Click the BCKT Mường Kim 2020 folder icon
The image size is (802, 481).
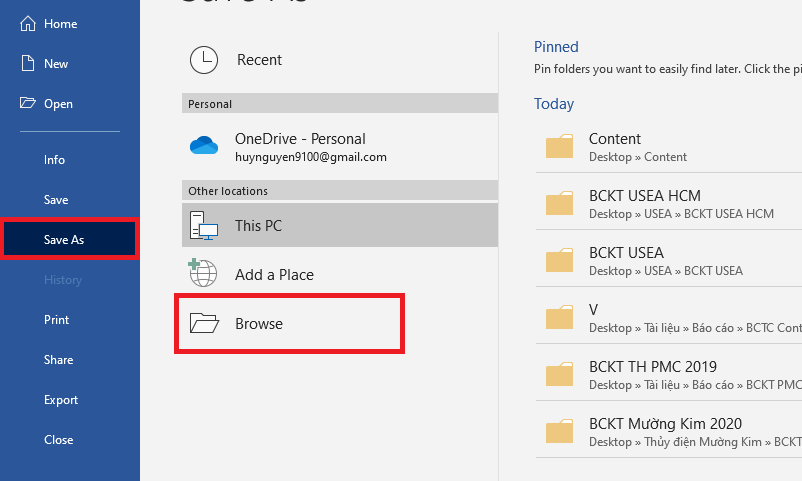(x=559, y=431)
